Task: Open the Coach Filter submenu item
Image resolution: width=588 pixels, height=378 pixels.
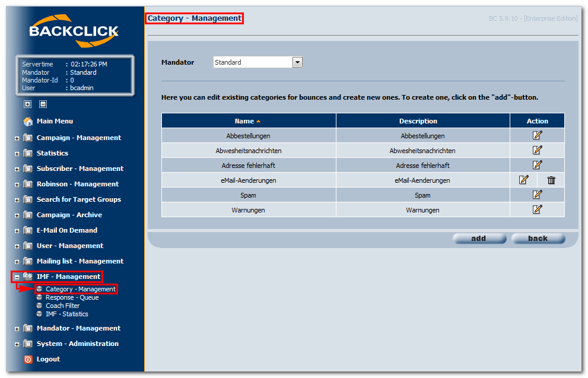Action: click(63, 306)
